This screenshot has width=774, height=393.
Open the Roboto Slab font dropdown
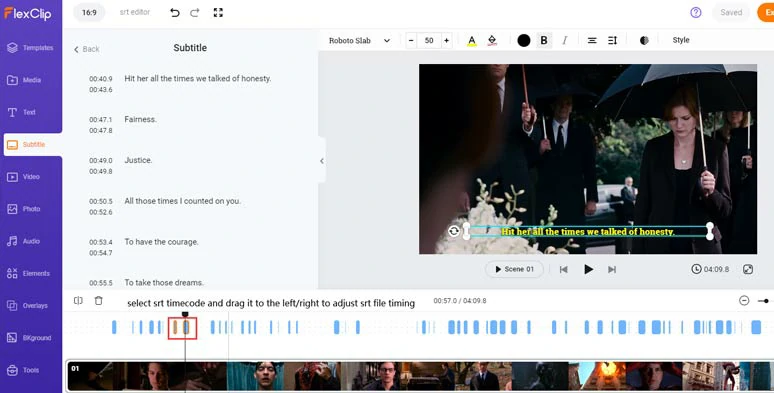click(x=359, y=40)
